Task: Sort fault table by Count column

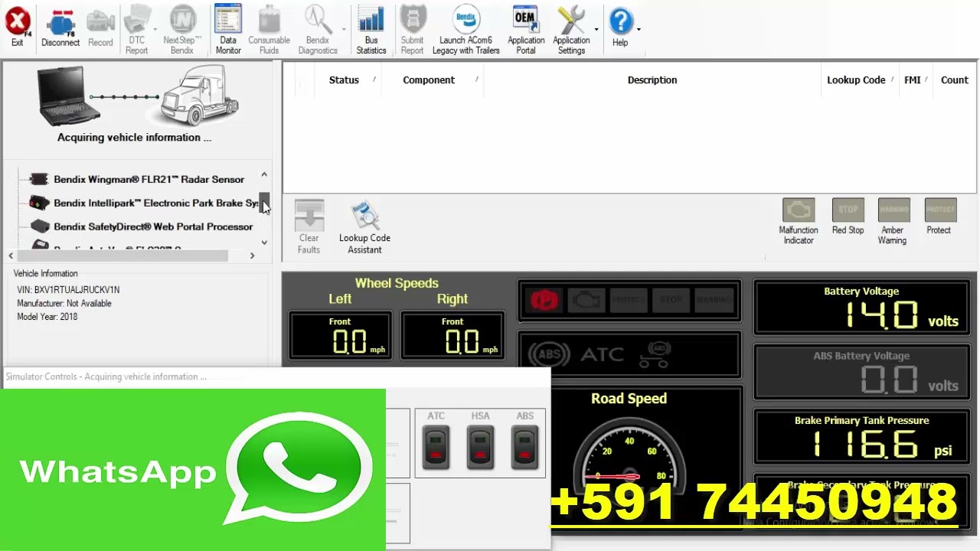Action: tap(955, 80)
